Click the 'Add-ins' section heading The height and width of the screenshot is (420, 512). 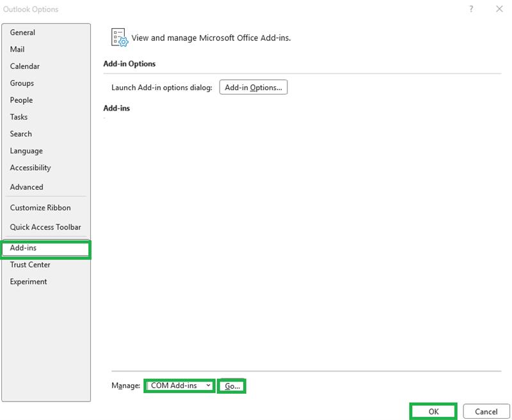[x=116, y=108]
